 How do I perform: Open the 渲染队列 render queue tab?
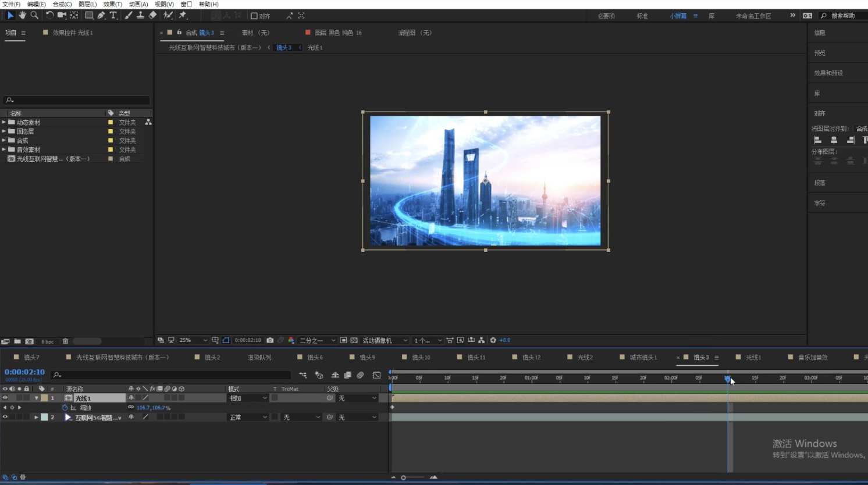click(x=259, y=357)
